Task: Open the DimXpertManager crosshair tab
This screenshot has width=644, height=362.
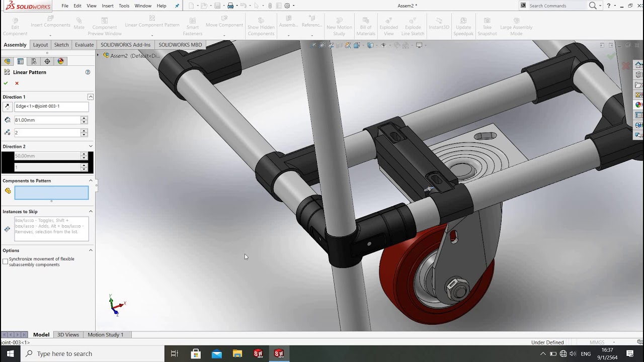Action: pyautogui.click(x=47, y=61)
